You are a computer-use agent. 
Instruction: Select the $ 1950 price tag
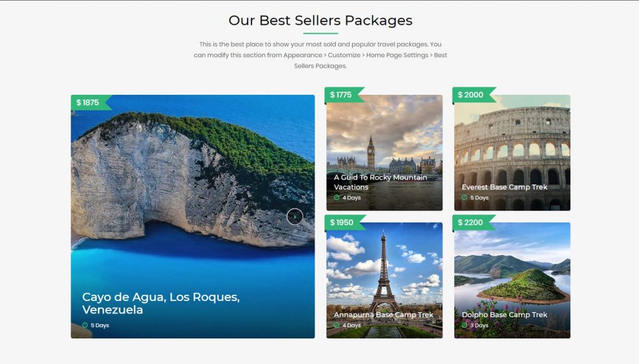(345, 223)
